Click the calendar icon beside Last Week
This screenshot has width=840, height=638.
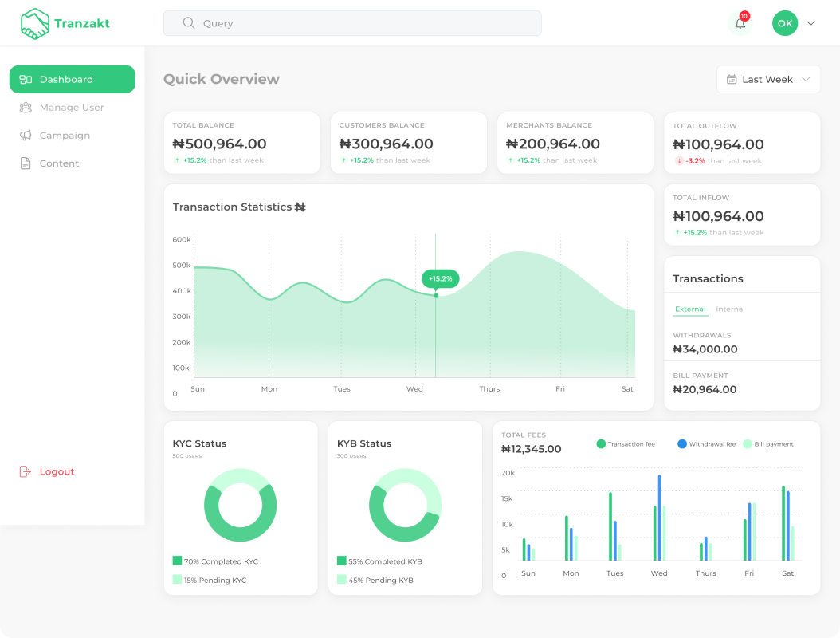tap(732, 80)
